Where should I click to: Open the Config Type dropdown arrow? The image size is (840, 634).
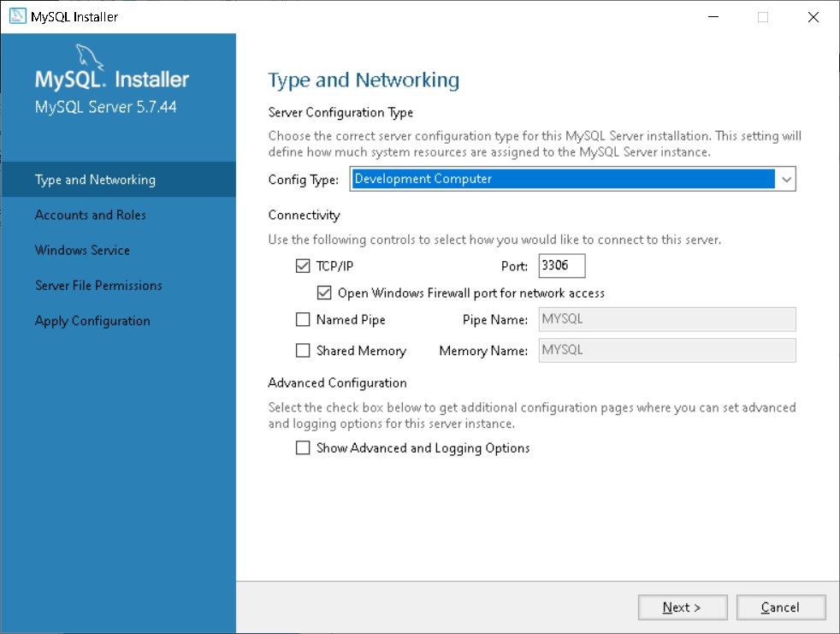pyautogui.click(x=786, y=179)
